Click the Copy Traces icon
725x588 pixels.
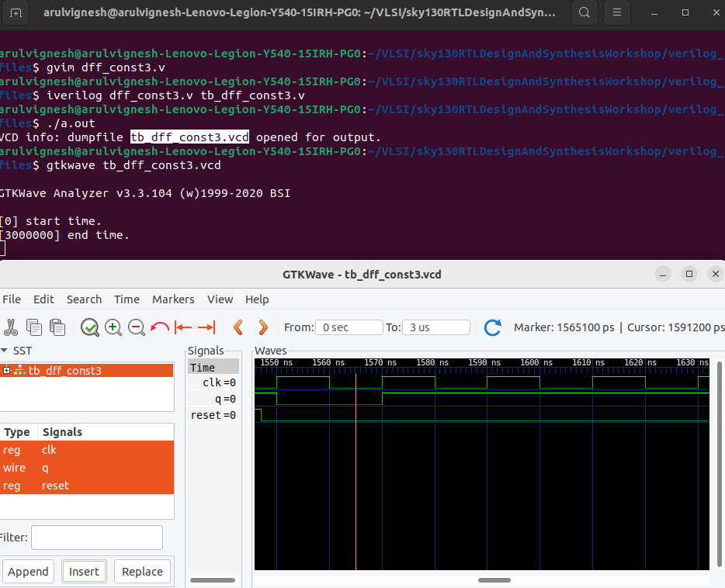pyautogui.click(x=33, y=327)
